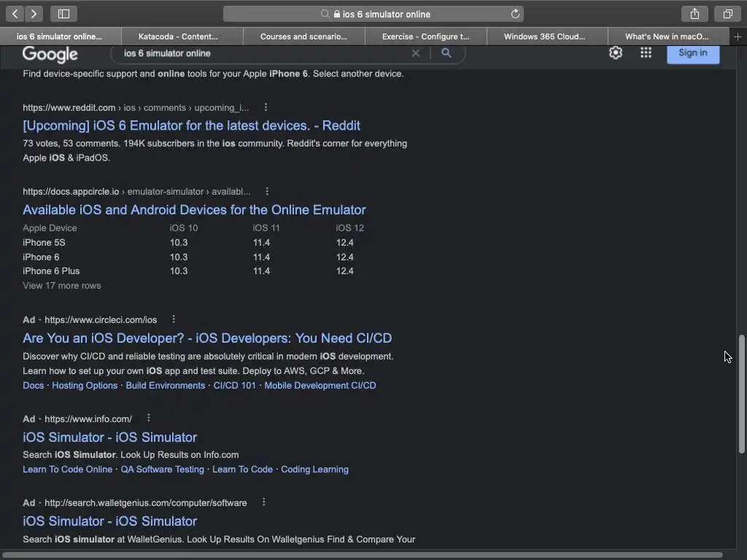Show all tabs overview icon
747x560 pixels.
tap(727, 14)
